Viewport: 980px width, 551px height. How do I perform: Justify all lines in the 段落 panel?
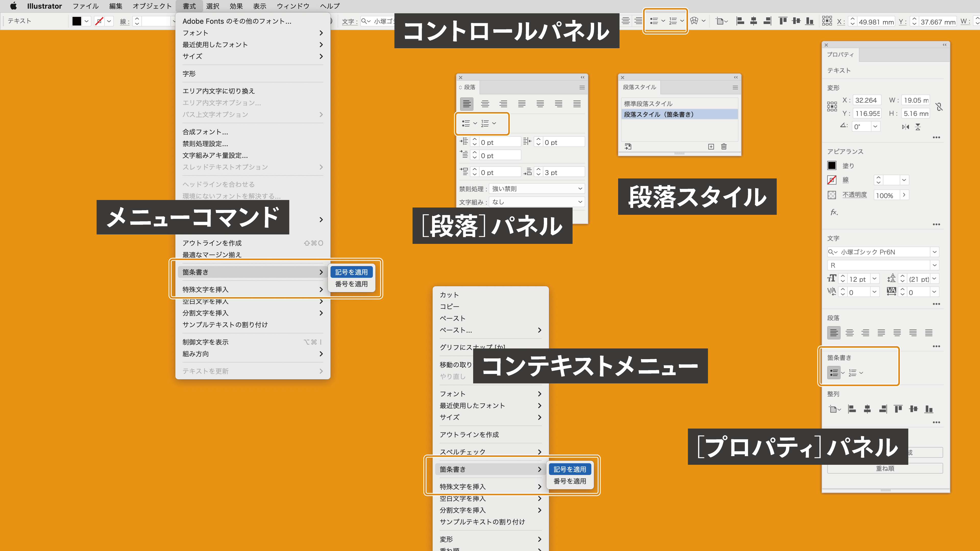(577, 104)
